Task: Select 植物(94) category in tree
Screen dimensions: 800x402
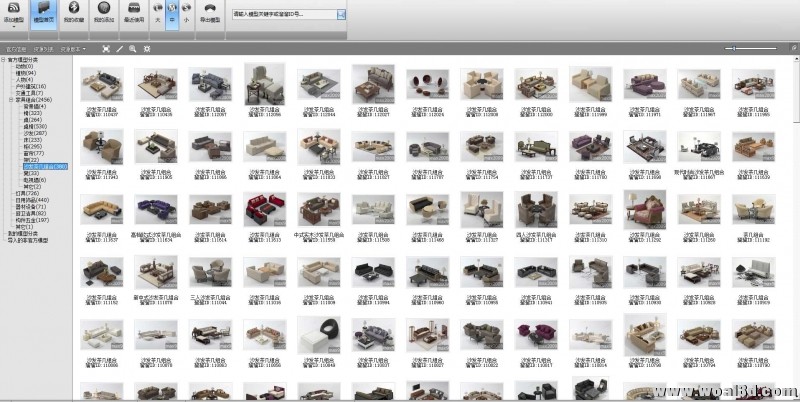Action: pyautogui.click(x=26, y=73)
